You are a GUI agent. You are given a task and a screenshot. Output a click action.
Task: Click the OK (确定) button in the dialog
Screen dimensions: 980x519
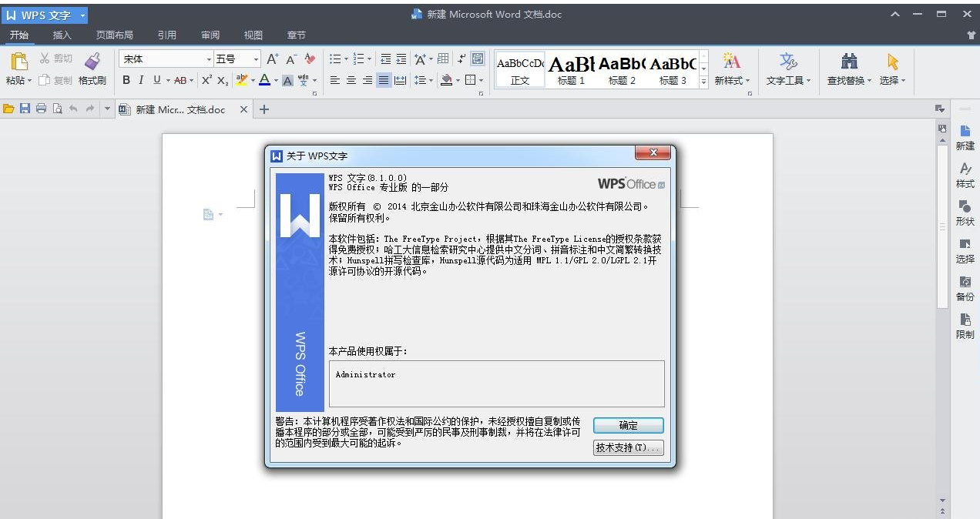(x=628, y=425)
